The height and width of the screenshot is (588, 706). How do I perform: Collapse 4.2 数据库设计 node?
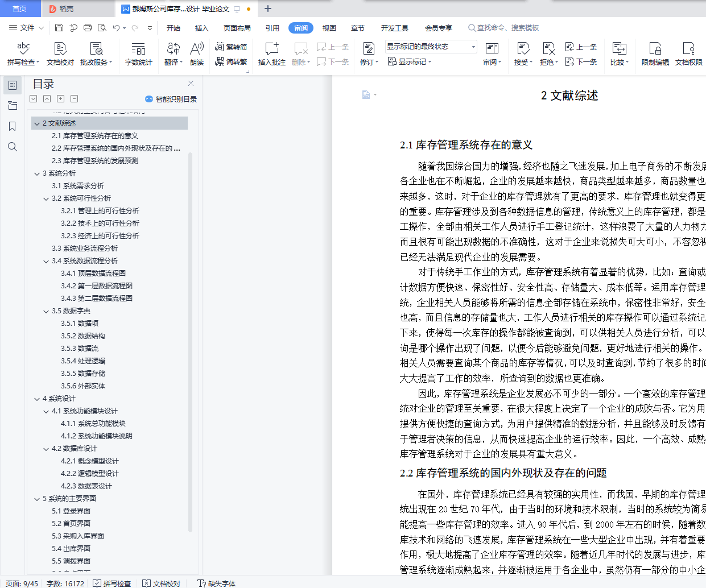[46, 449]
